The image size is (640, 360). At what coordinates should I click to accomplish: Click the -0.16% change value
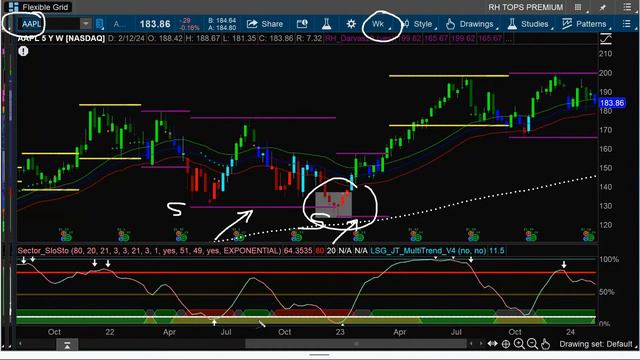[x=190, y=28]
